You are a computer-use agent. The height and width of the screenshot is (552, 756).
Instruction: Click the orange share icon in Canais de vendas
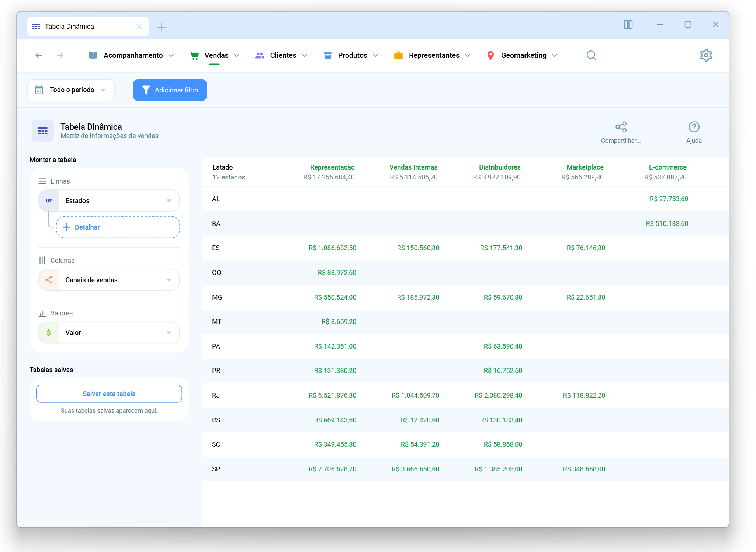click(49, 280)
